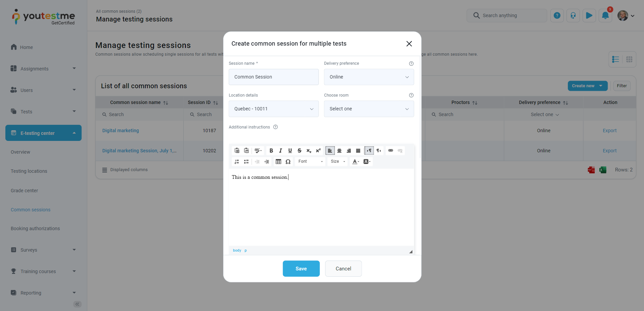Image resolution: width=644 pixels, height=311 pixels.
Task: Open the Font family dropdown
Action: click(x=310, y=162)
